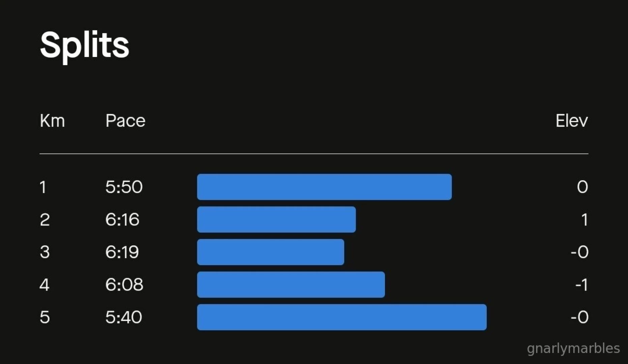
Task: Select the kilometer 1 pace bar
Action: point(324,187)
